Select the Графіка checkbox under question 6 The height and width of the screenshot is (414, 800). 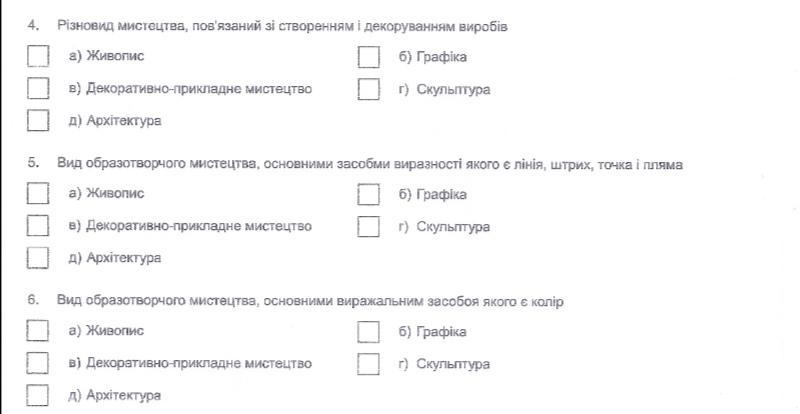point(368,332)
